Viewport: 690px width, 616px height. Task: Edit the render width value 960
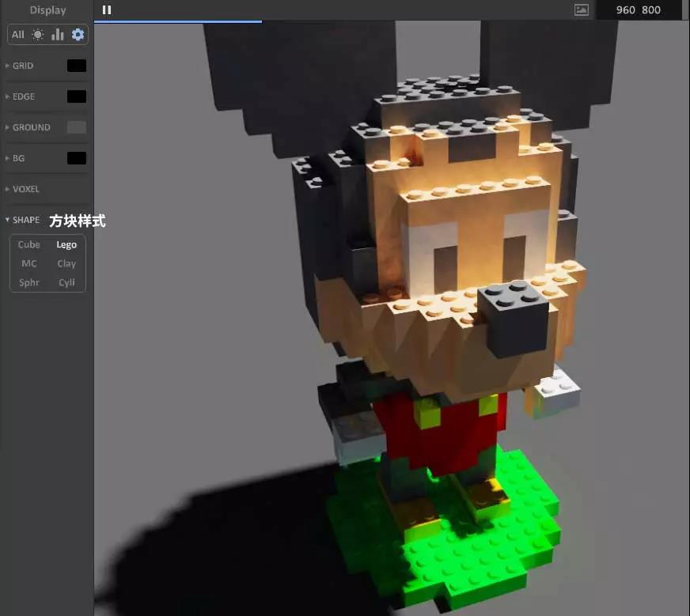[x=625, y=9]
